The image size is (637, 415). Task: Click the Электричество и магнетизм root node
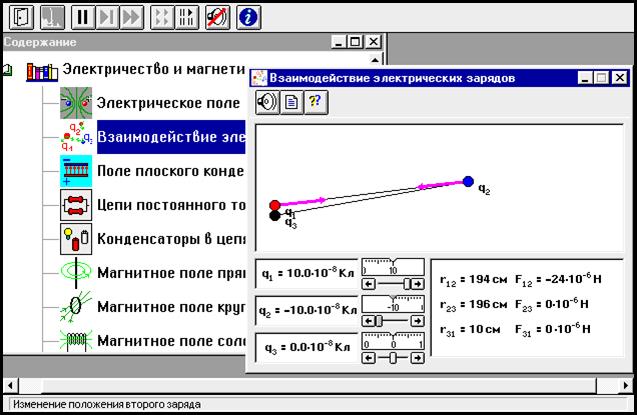[154, 69]
